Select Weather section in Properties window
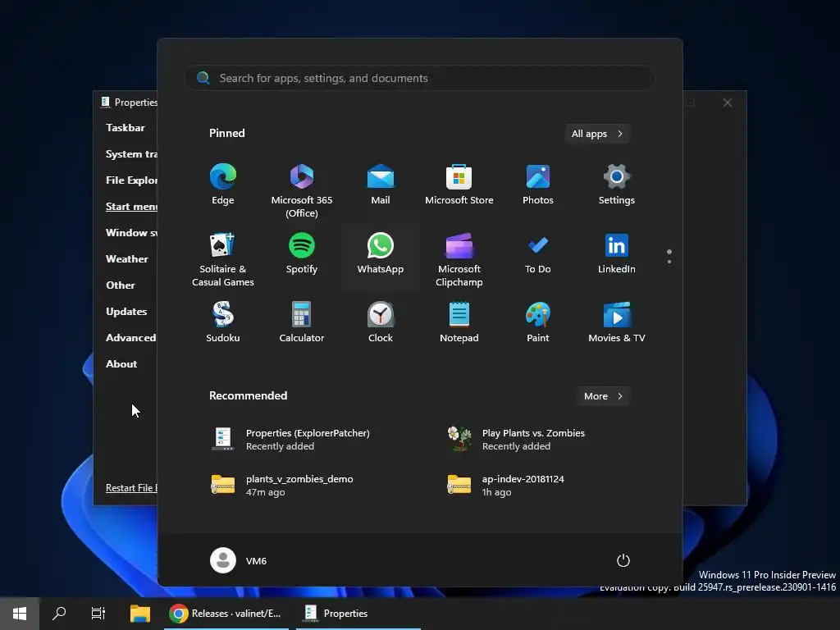Screen dimensions: 840x630 pyautogui.click(x=127, y=258)
